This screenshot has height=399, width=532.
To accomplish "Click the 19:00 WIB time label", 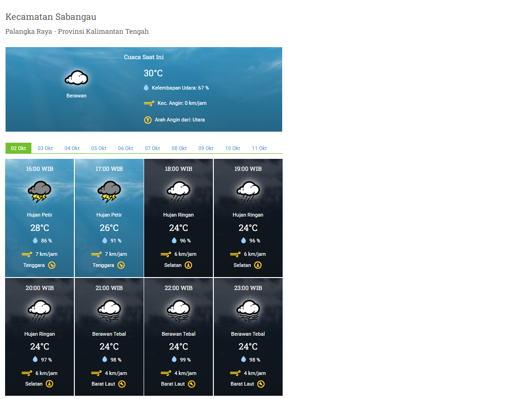I will (x=248, y=169).
